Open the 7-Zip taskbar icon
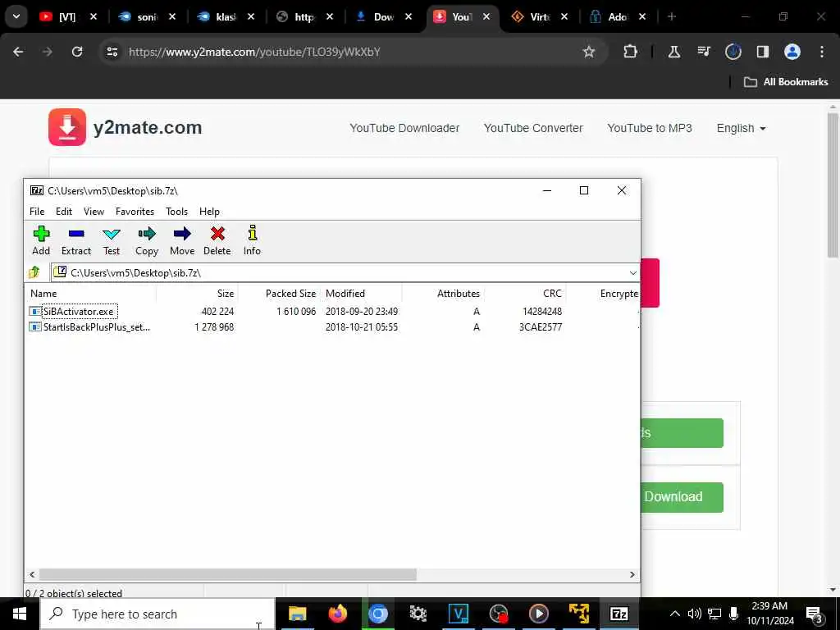 (x=619, y=614)
